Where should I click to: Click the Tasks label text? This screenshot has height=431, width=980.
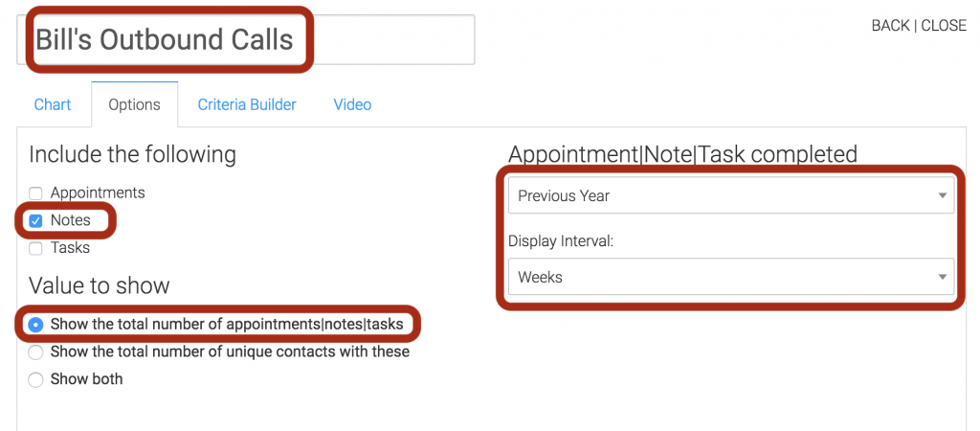click(70, 248)
